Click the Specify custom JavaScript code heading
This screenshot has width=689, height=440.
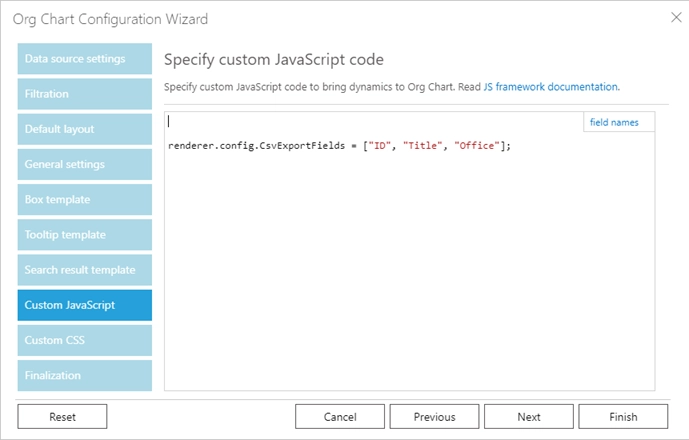point(274,59)
